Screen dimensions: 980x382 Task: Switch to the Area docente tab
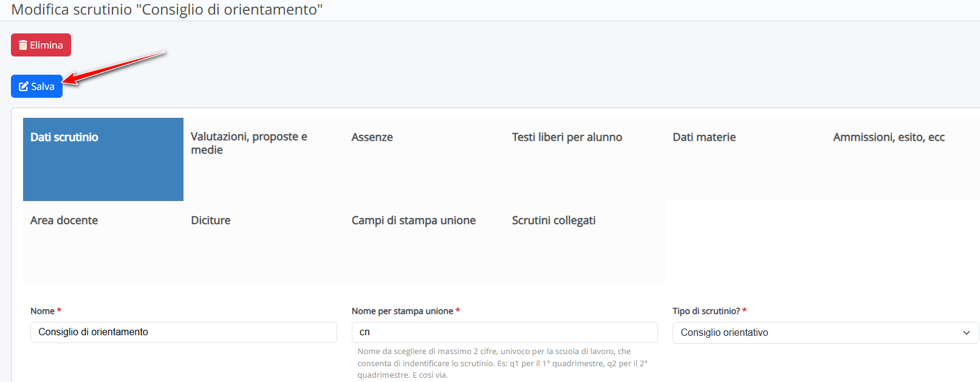[x=103, y=242]
